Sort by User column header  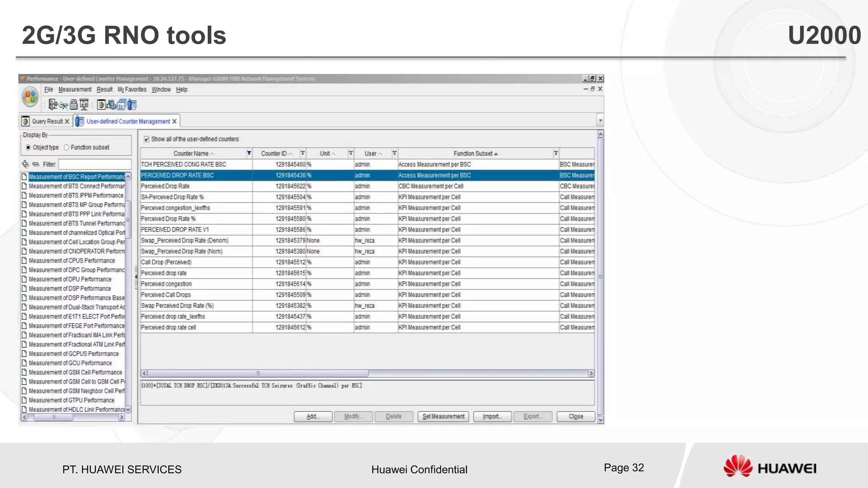373,153
